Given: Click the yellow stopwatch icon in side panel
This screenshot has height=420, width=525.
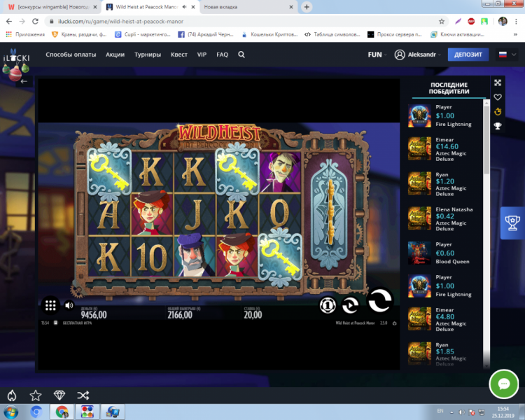Looking at the screenshot, I should [x=498, y=112].
